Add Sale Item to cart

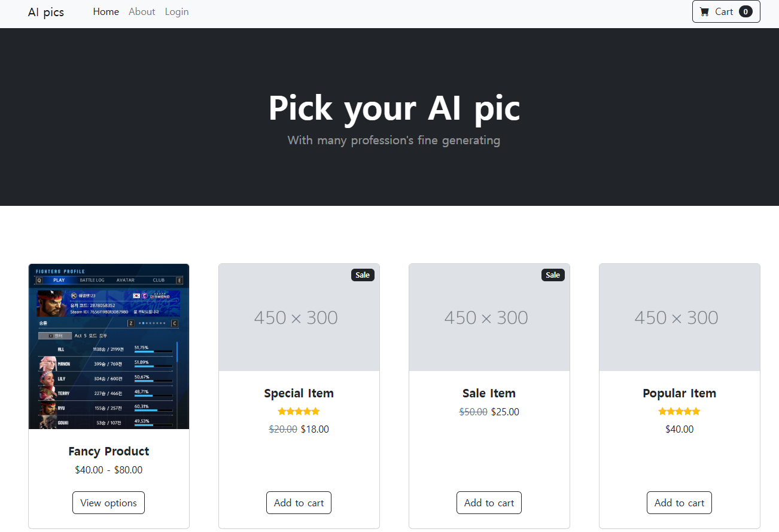point(489,503)
